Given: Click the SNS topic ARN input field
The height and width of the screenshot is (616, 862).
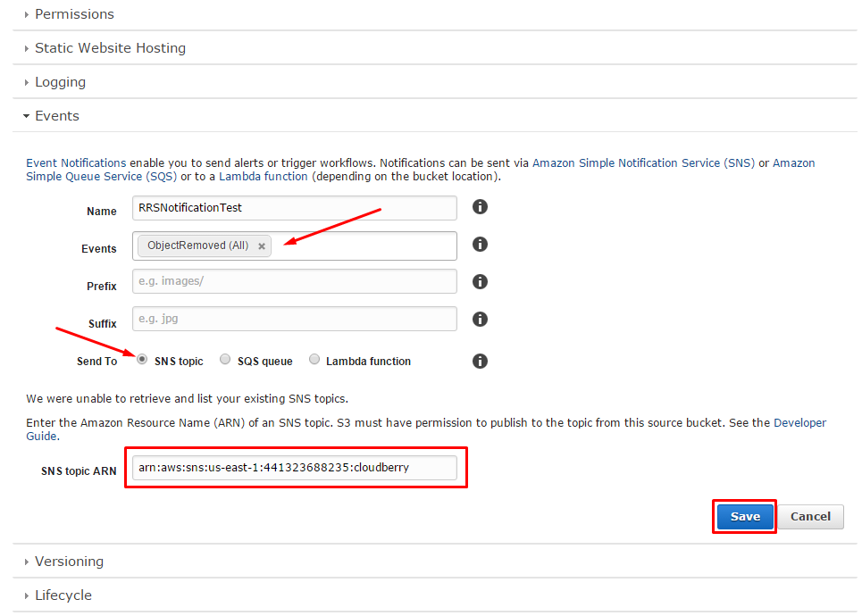Looking at the screenshot, I should coord(295,467).
